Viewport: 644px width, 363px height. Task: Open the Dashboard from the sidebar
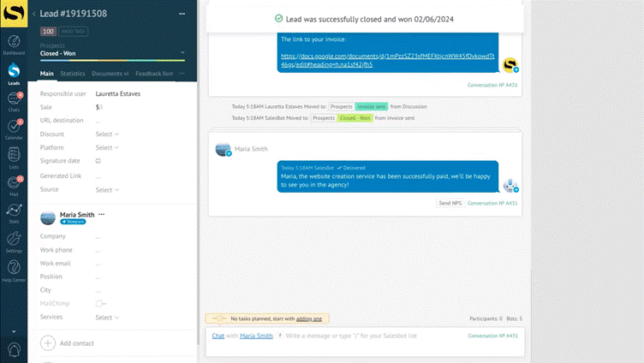14,43
